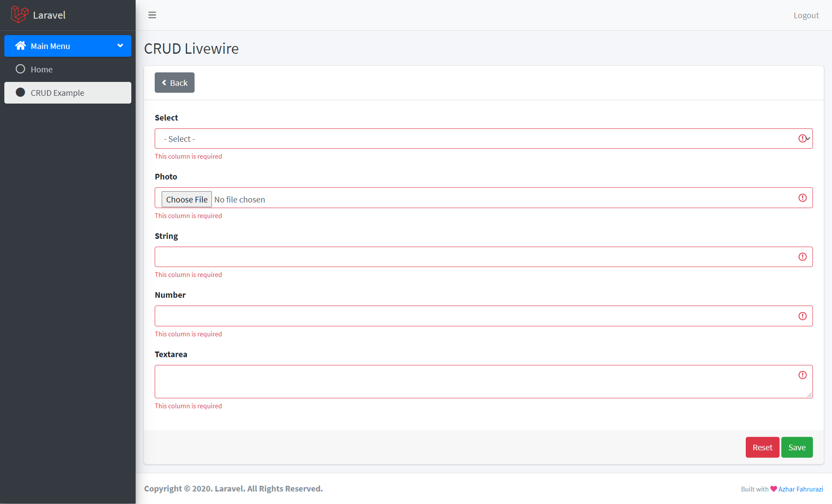Click the CRUD Example sidebar menu item

(x=67, y=92)
